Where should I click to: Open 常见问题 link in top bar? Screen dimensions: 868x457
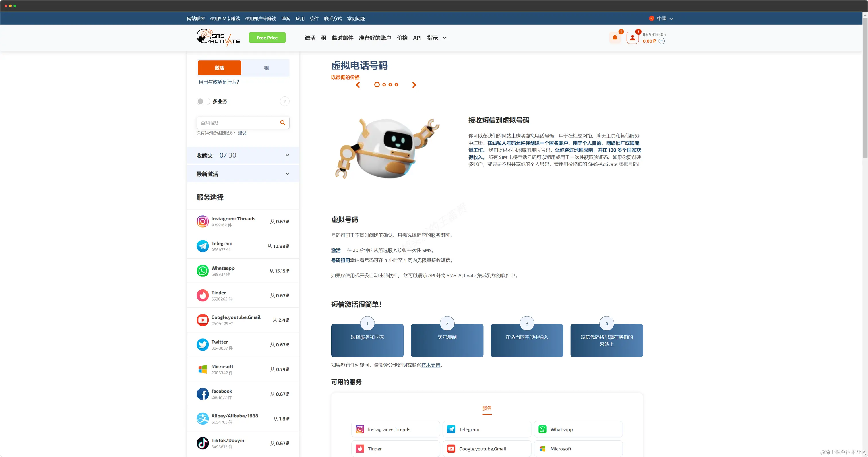[356, 19]
